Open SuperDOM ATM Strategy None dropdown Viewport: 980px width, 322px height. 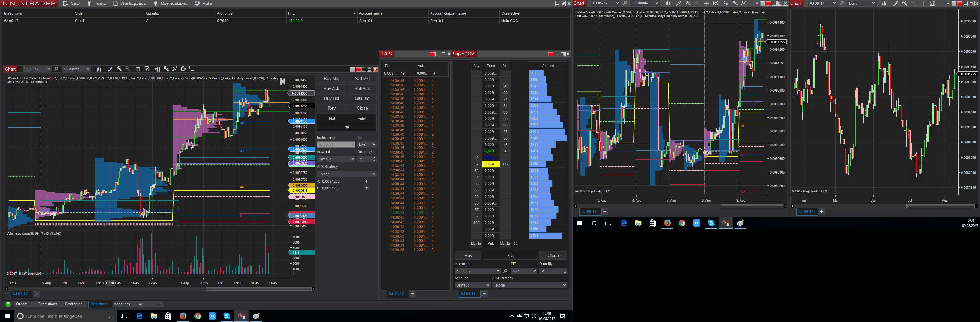pos(530,285)
